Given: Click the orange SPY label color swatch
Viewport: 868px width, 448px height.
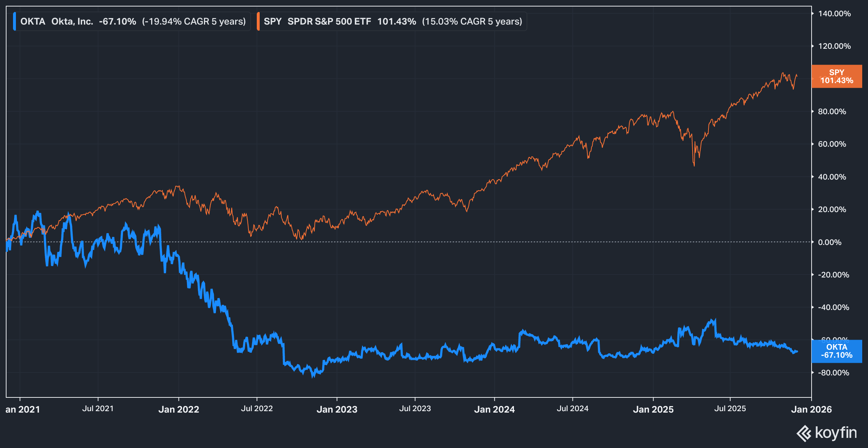Looking at the screenshot, I should [259, 21].
